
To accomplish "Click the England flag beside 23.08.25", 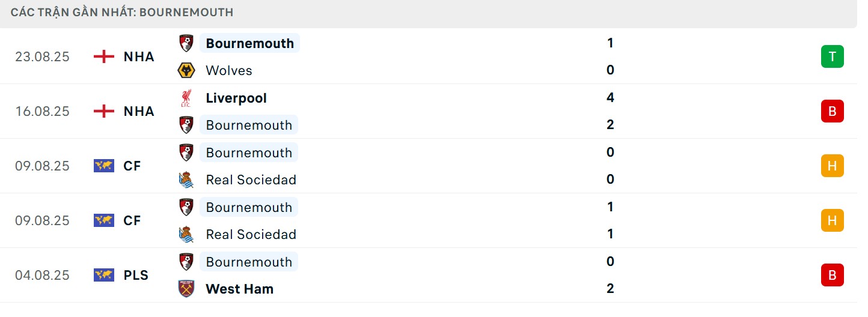I will (104, 56).
